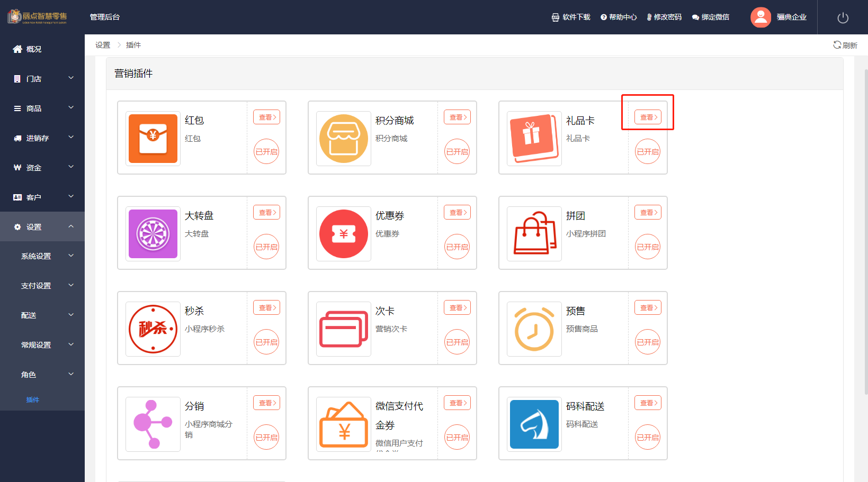Expand the 商品 sidebar menu
Image resolution: width=868 pixels, height=482 pixels.
click(42, 108)
